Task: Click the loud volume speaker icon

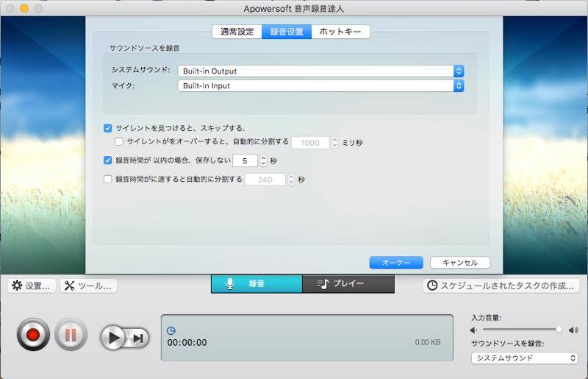Action: coord(573,330)
